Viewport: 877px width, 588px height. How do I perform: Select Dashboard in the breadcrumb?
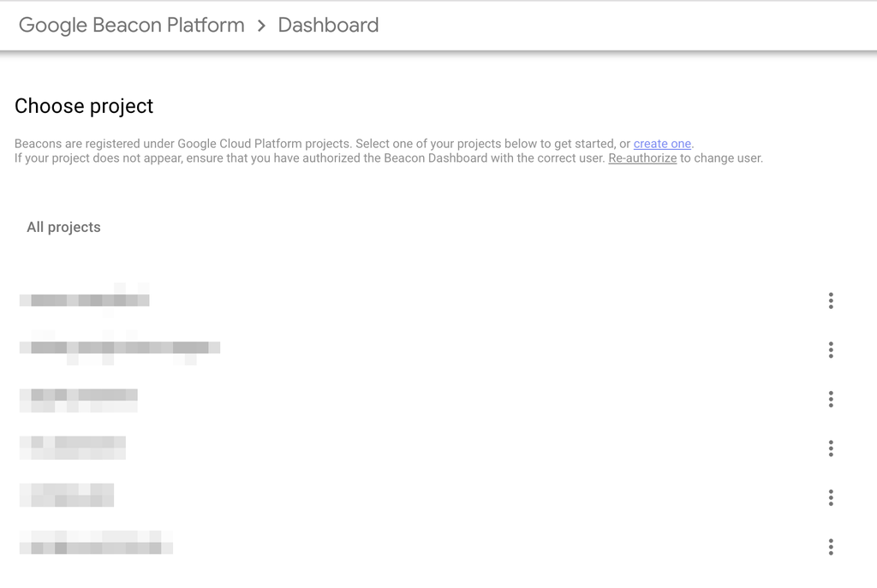click(x=328, y=25)
